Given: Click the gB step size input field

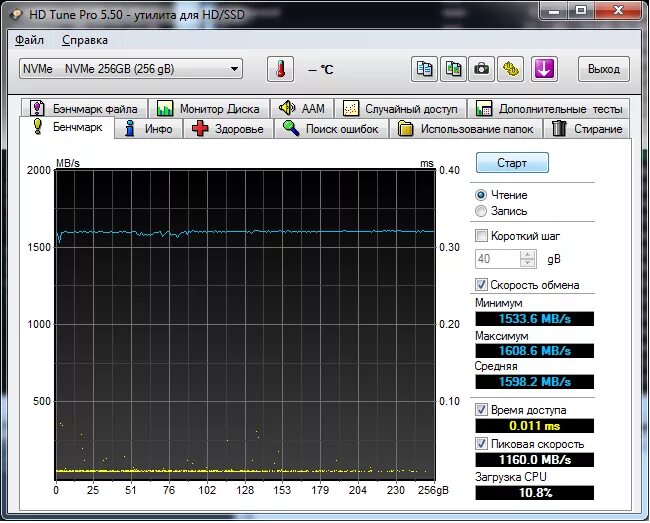Looking at the screenshot, I should coord(497,259).
